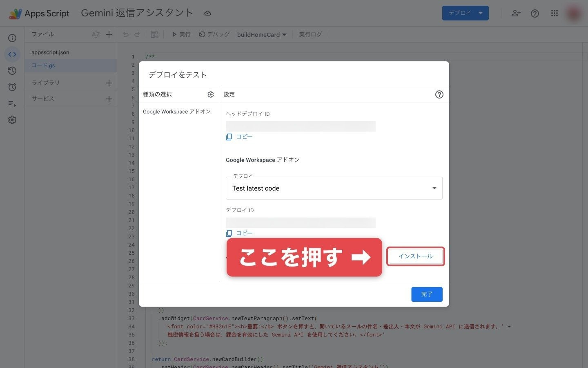Click the インストール button
This screenshot has height=368, width=588.
click(416, 256)
